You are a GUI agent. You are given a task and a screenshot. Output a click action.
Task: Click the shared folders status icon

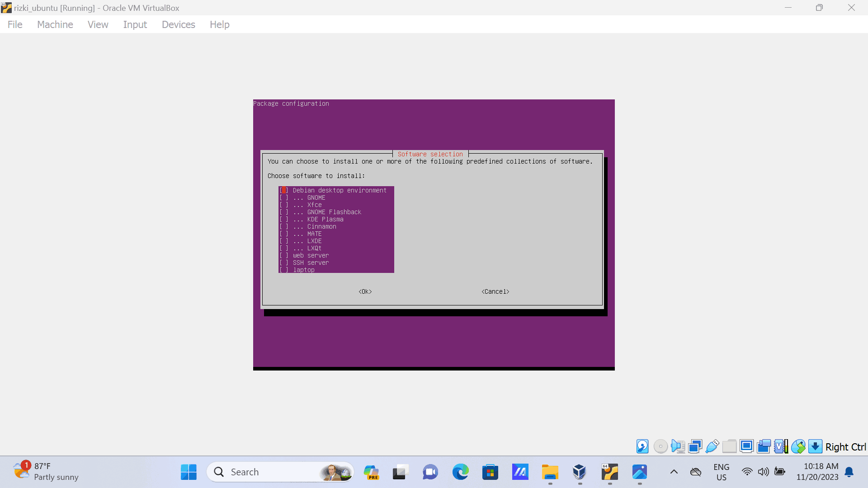pyautogui.click(x=729, y=446)
